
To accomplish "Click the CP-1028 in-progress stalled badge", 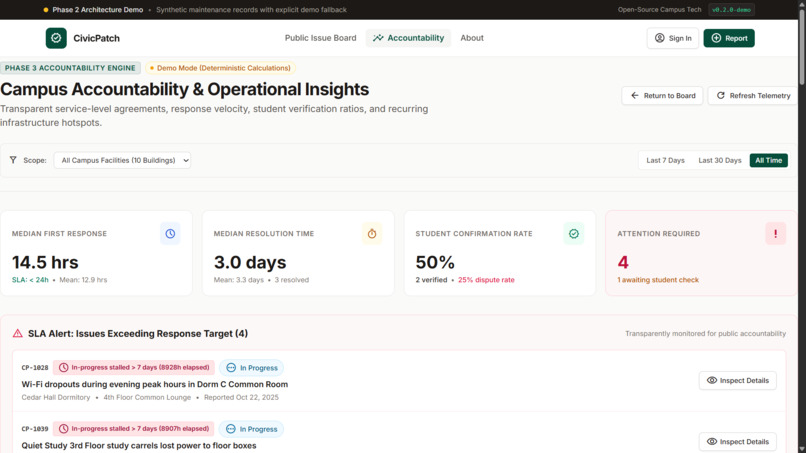I will click(134, 368).
